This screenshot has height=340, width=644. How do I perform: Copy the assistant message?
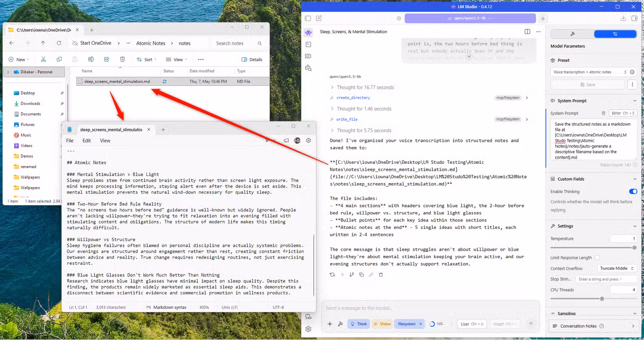[x=361, y=274]
